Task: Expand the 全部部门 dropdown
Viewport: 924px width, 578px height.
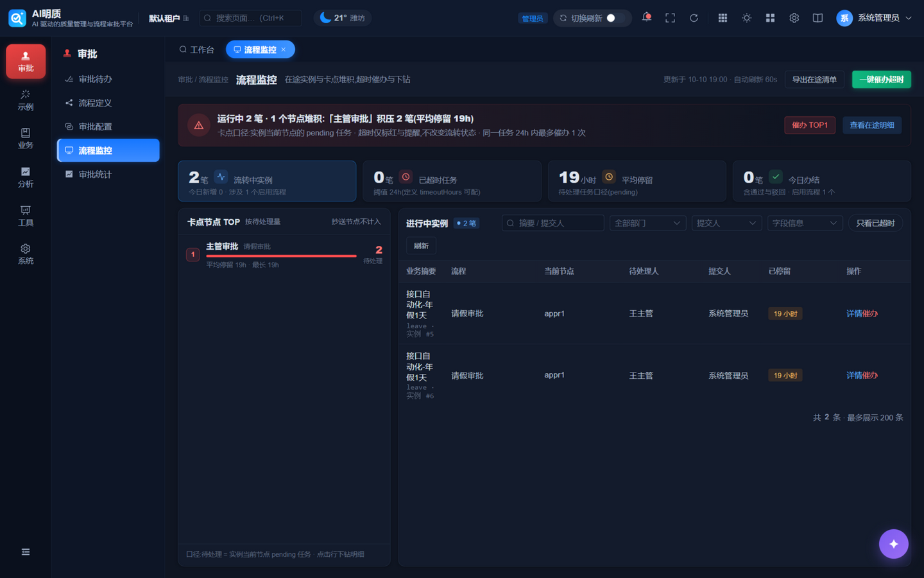Action: (x=647, y=223)
